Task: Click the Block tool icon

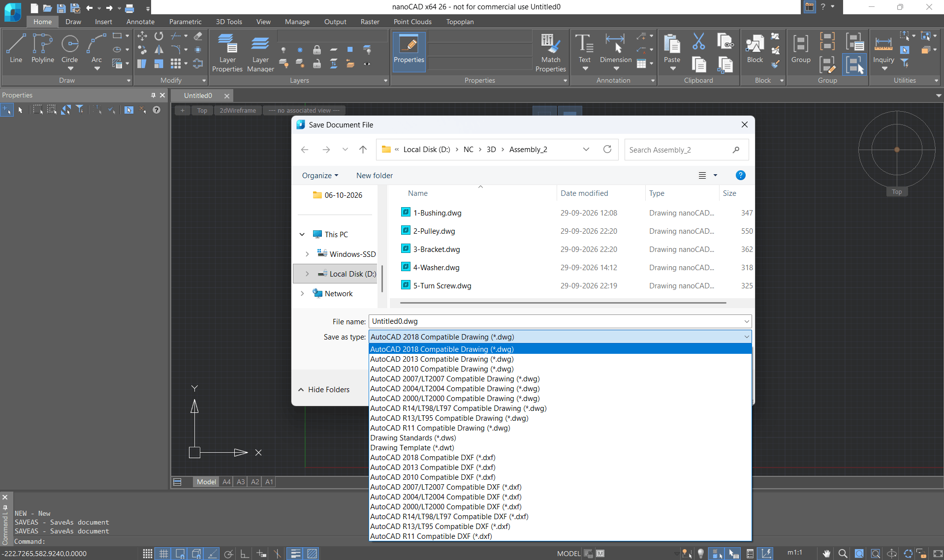Action: pos(755,48)
